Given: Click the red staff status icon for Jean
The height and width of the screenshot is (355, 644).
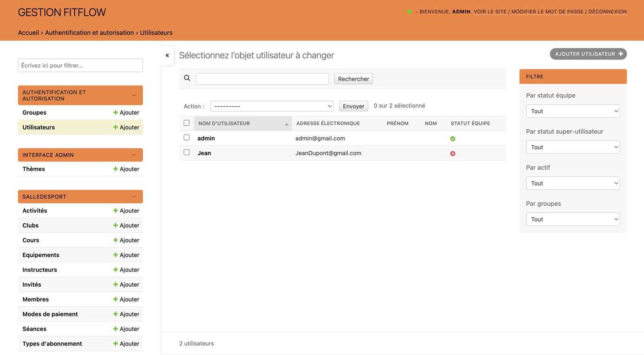Looking at the screenshot, I should [452, 154].
